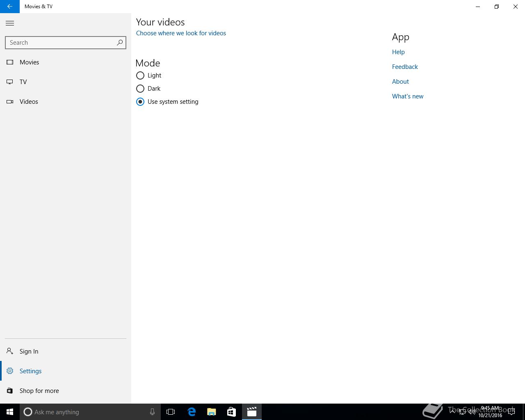The height and width of the screenshot is (420, 525).
Task: Open the Windows Start menu
Action: pos(10,412)
